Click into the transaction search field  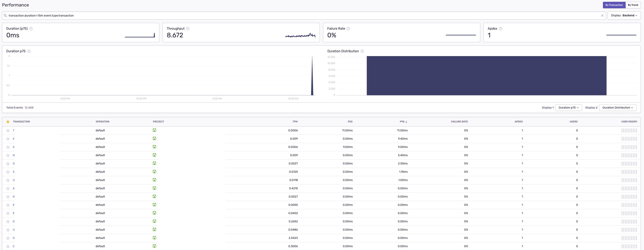click(304, 16)
